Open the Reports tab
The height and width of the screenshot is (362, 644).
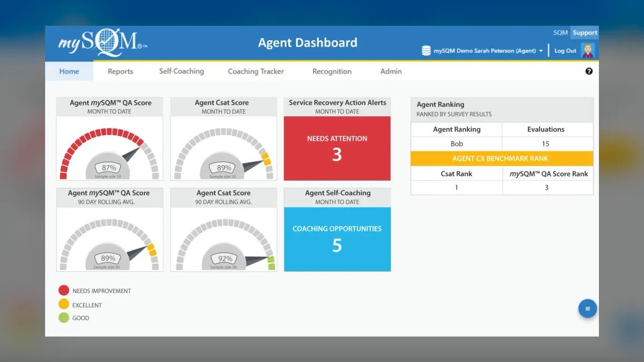click(120, 71)
